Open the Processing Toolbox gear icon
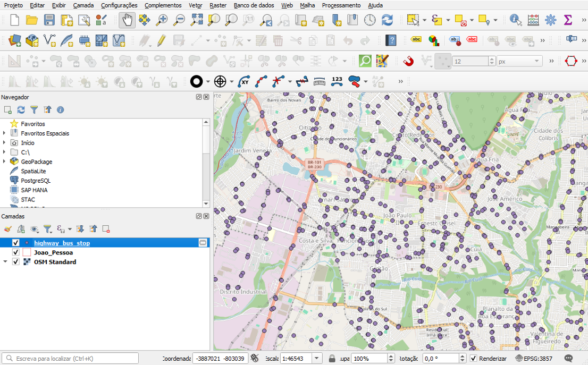Screen dimensions: 588x365 [x=551, y=20]
